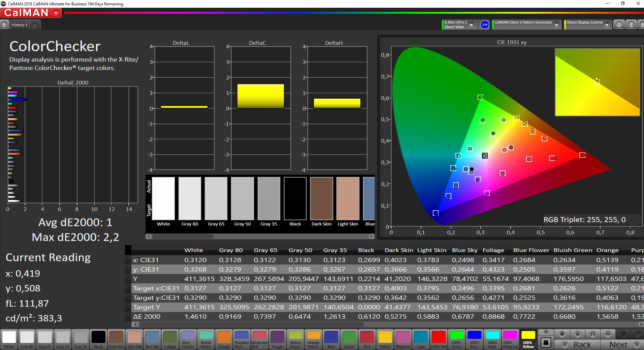Open the CalMAN main menu dropdown
Viewport: 644px width, 350px height.
click(x=56, y=13)
